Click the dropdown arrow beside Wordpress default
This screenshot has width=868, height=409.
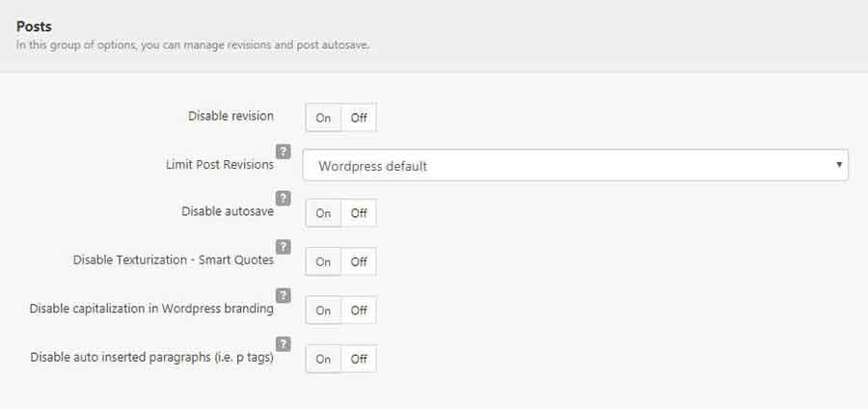tap(839, 164)
